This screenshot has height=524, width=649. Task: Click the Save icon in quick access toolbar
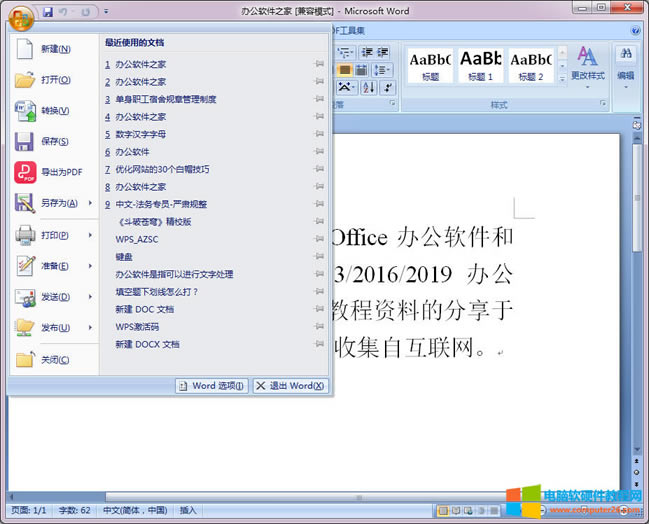coord(47,12)
